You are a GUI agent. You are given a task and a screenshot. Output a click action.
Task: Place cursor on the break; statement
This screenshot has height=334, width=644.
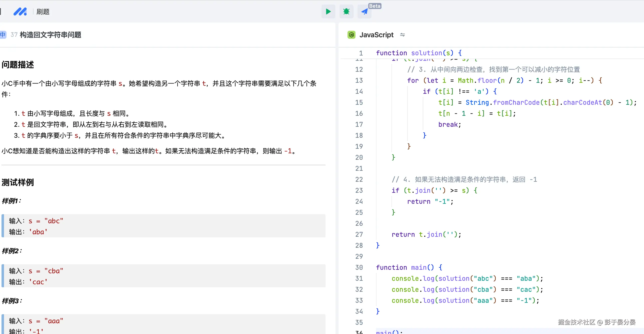[x=449, y=124]
